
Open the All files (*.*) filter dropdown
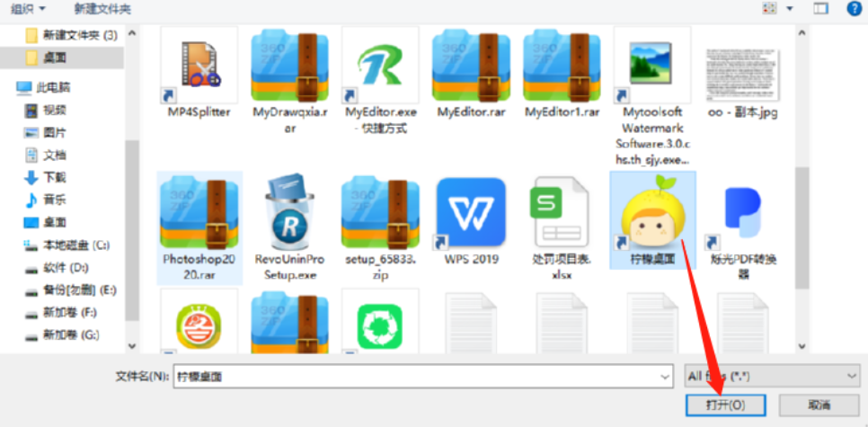[772, 377]
